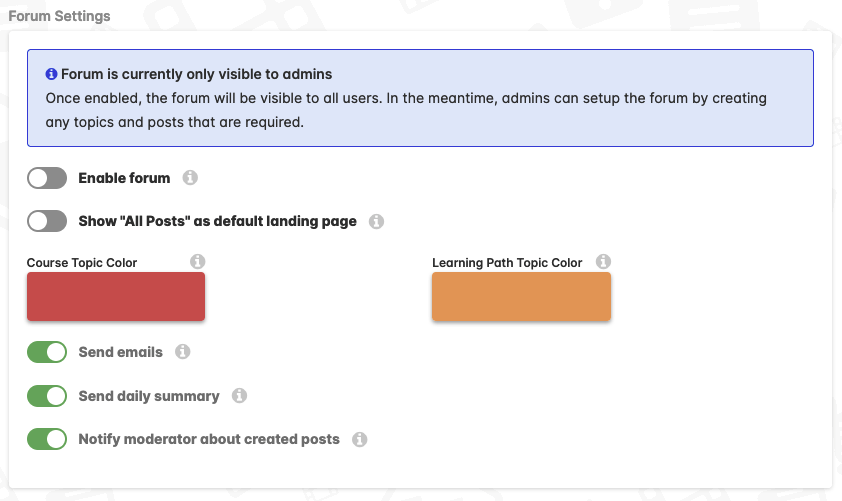
Task: Click the "Send daily summary" label text
Action: [149, 396]
